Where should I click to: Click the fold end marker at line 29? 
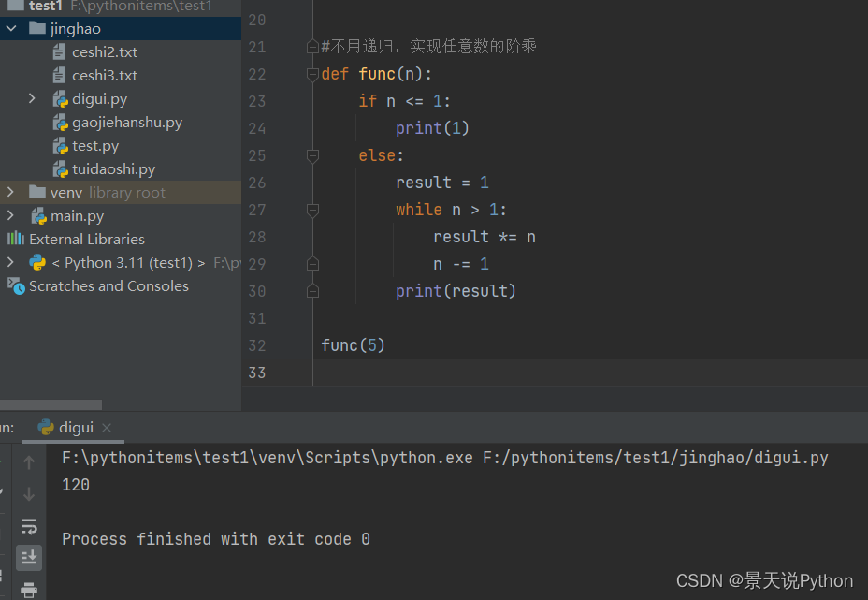pos(312,264)
